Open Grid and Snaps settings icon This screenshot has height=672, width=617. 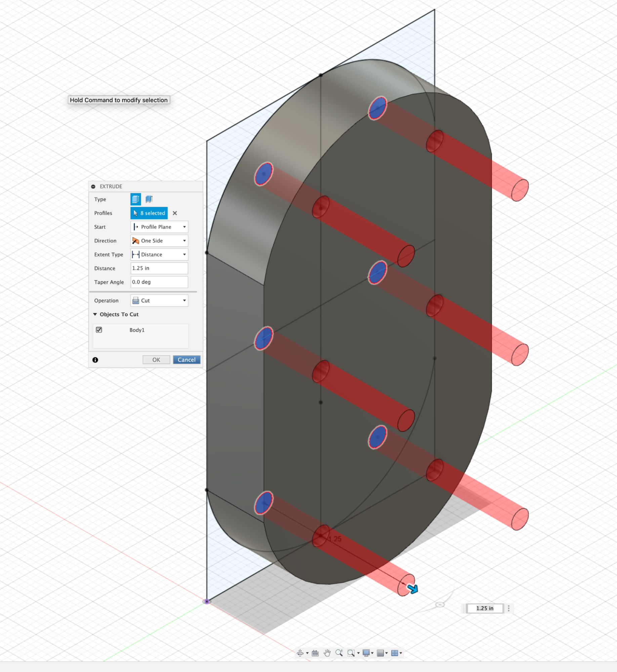(x=380, y=653)
